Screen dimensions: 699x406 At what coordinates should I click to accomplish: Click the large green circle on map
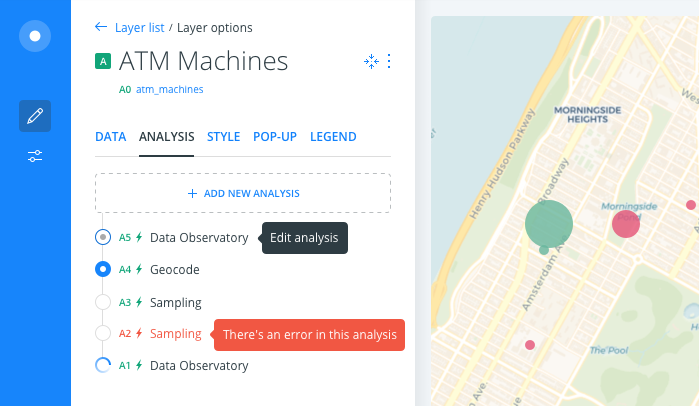(549, 224)
